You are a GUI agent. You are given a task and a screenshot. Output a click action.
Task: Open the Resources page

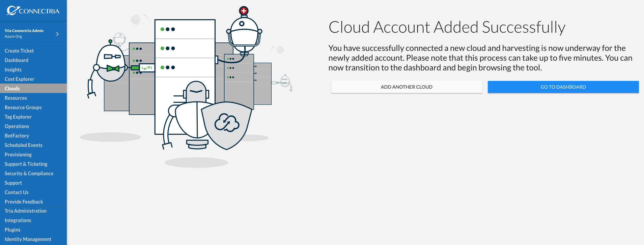(16, 98)
